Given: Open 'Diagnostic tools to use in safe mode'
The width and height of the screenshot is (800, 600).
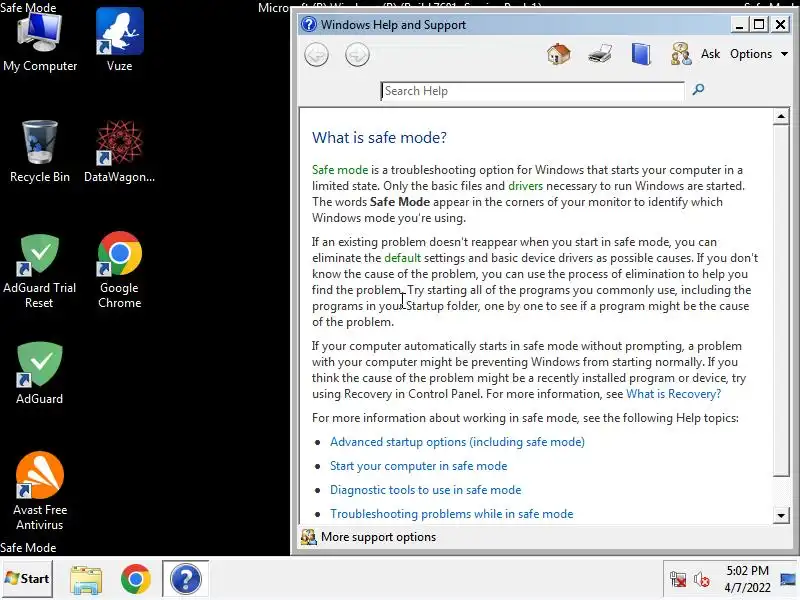Looking at the screenshot, I should coord(426,490).
